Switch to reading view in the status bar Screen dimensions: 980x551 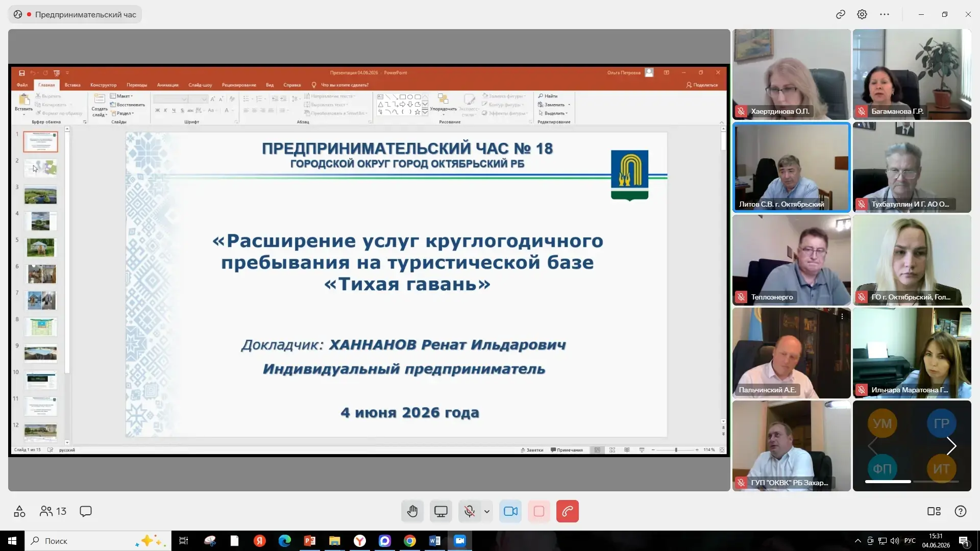click(x=627, y=450)
